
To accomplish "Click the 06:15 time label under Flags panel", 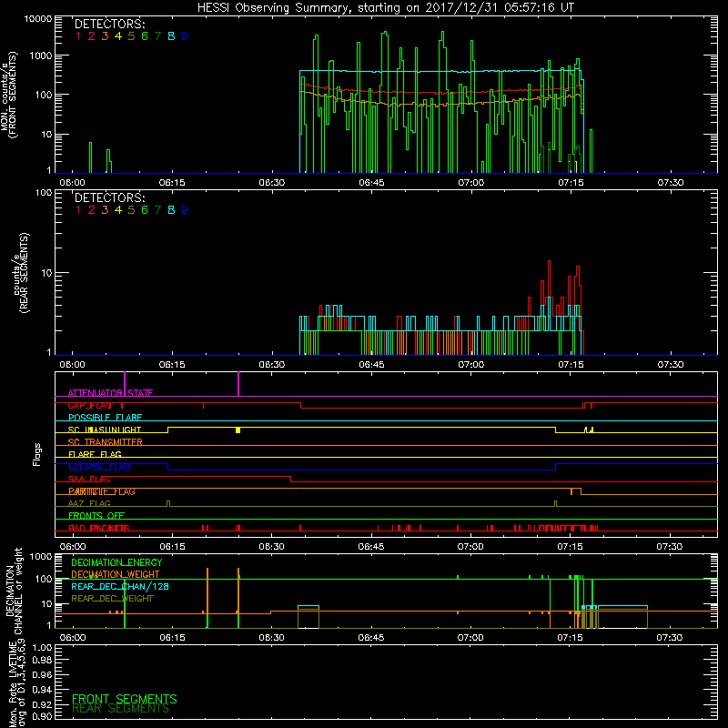I will [x=172, y=547].
